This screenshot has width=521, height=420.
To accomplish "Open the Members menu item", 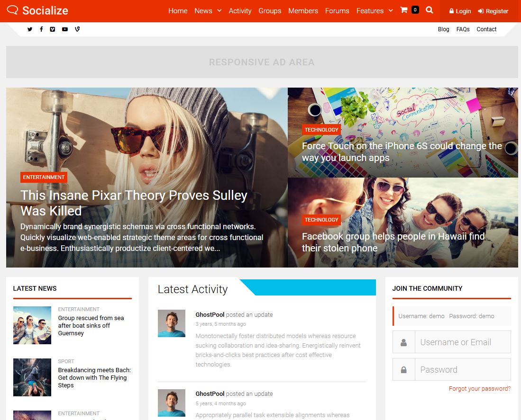I will [x=303, y=11].
